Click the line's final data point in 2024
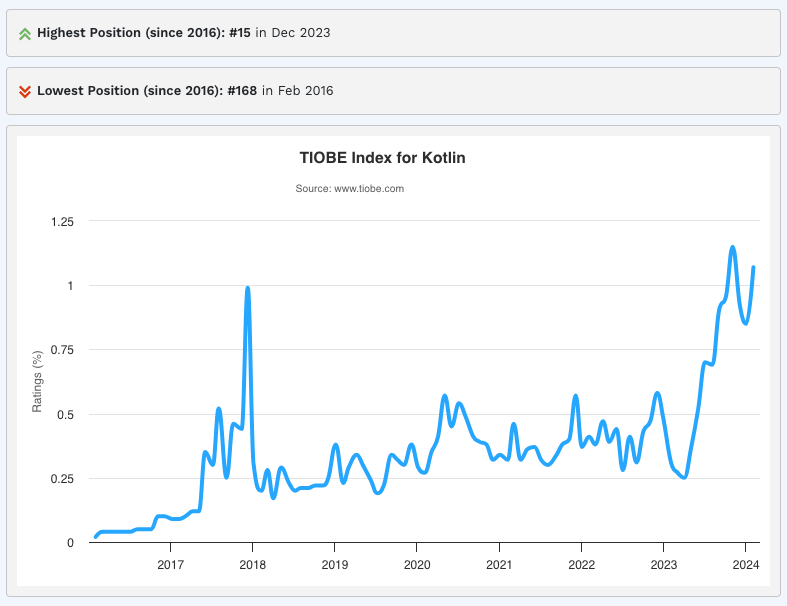This screenshot has height=606, width=787. coord(753,268)
